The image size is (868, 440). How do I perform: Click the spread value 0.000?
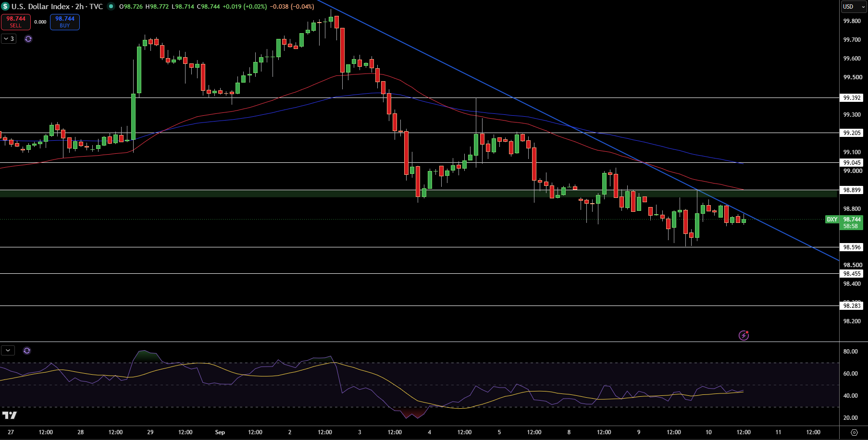[40, 22]
